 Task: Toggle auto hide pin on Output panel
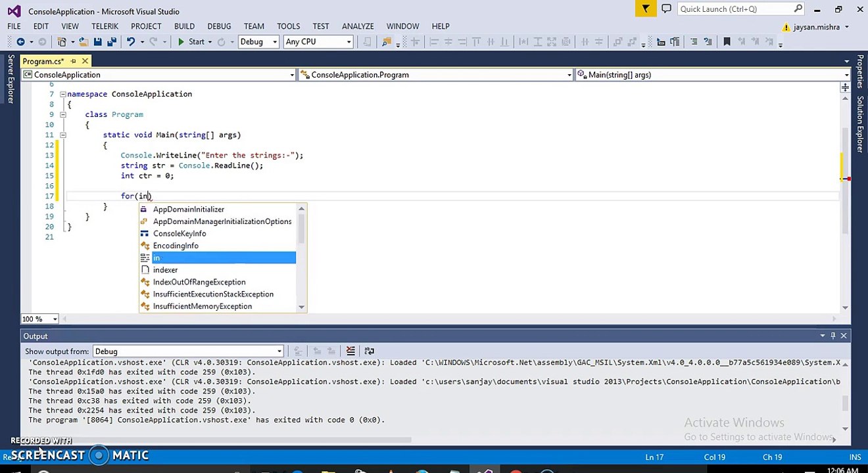point(833,336)
